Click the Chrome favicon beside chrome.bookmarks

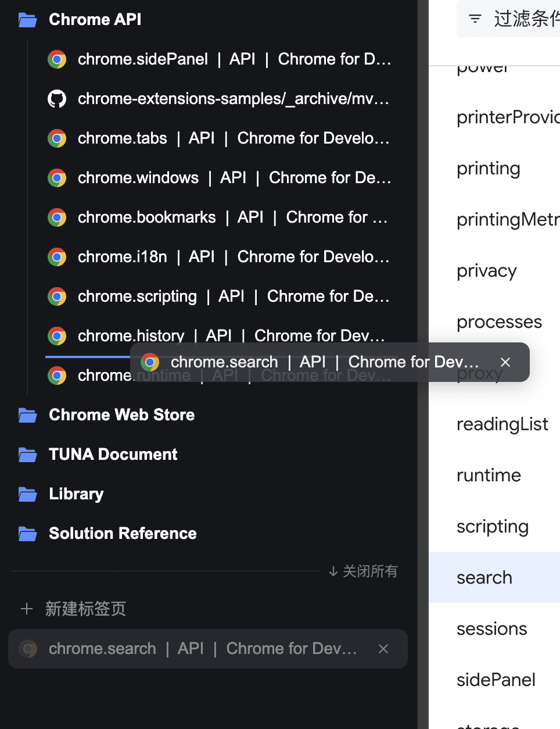point(57,217)
